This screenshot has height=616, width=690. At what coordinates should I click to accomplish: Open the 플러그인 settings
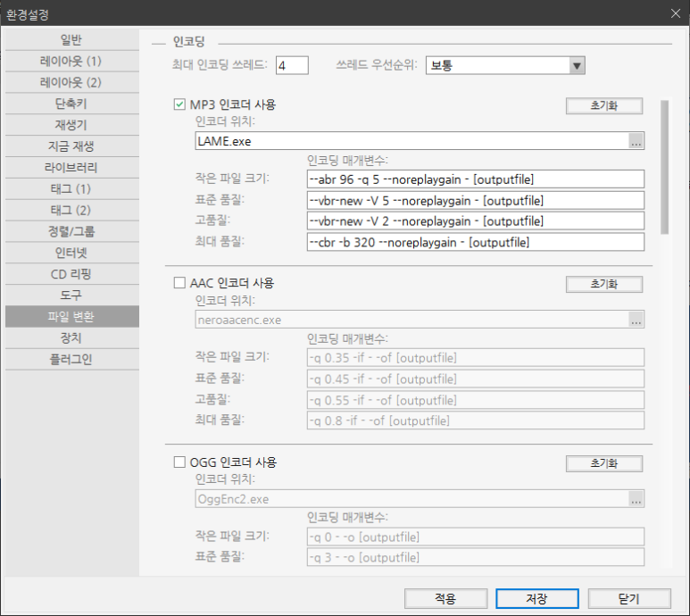pos(72,360)
